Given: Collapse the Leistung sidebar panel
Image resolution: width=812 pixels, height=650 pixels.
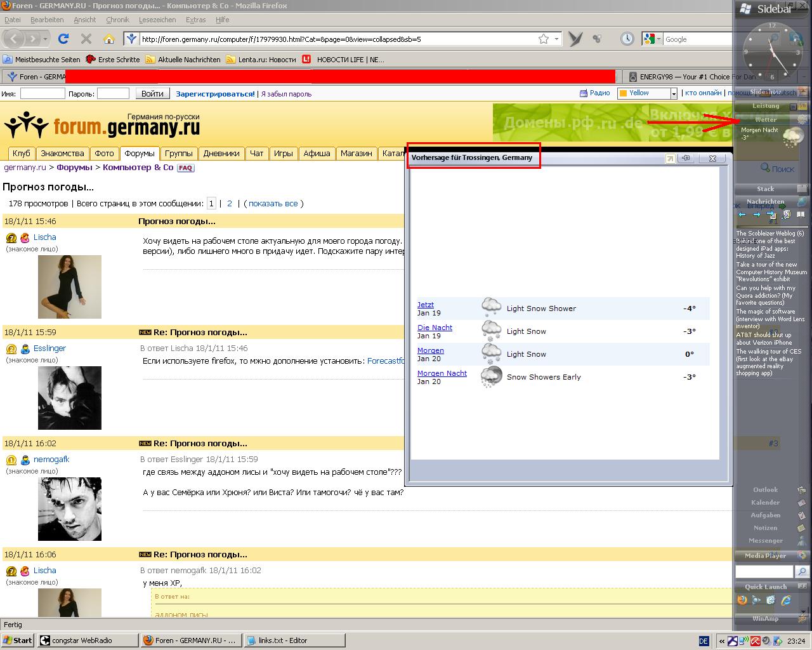Looking at the screenshot, I should coord(793,107).
